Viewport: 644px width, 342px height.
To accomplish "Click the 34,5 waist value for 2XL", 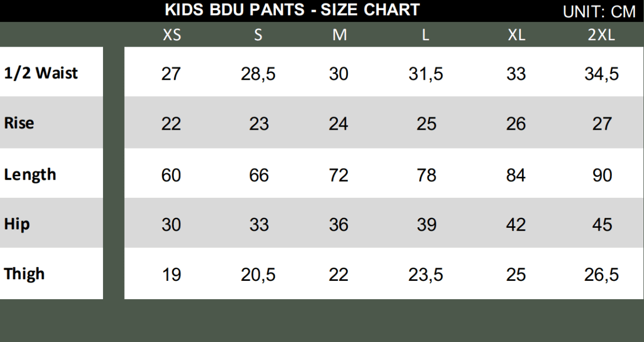I will pyautogui.click(x=601, y=74).
